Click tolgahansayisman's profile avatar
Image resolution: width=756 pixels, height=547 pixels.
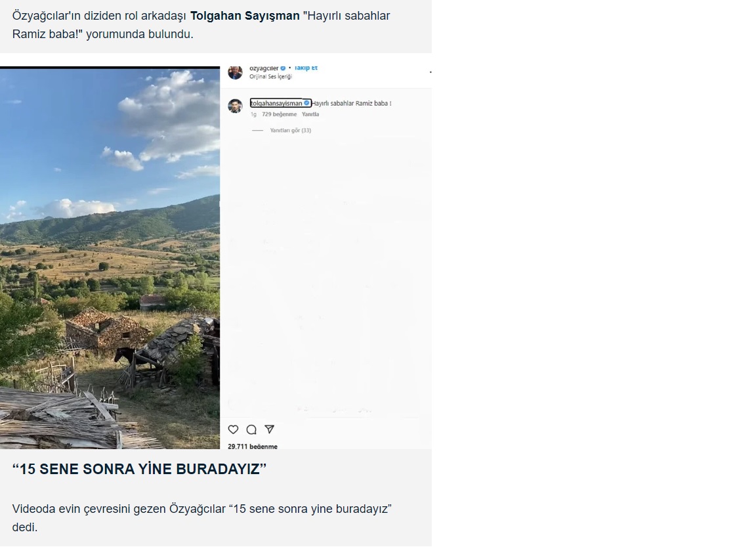coord(235,106)
